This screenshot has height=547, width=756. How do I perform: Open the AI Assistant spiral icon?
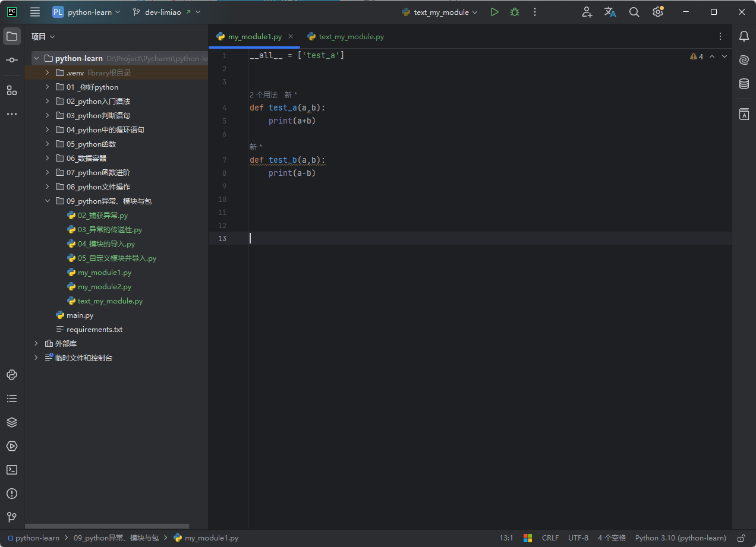(x=744, y=60)
